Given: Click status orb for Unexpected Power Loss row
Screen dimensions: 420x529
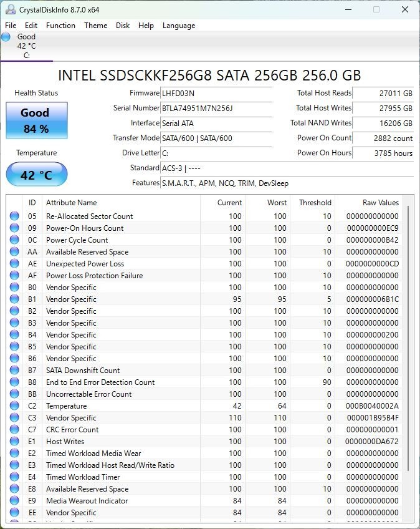Looking at the screenshot, I should 14,263.
